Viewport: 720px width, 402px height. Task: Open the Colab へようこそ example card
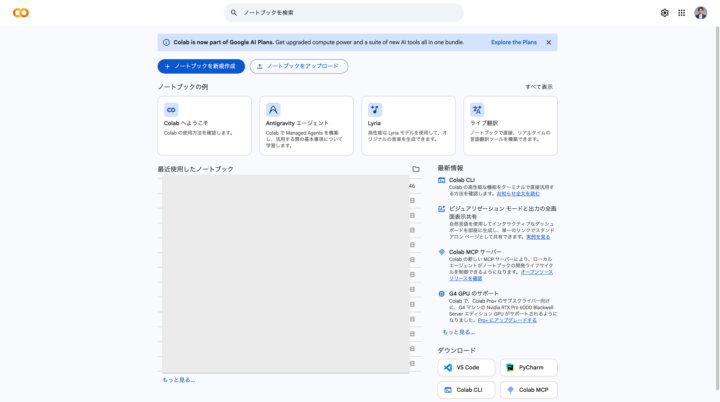204,125
